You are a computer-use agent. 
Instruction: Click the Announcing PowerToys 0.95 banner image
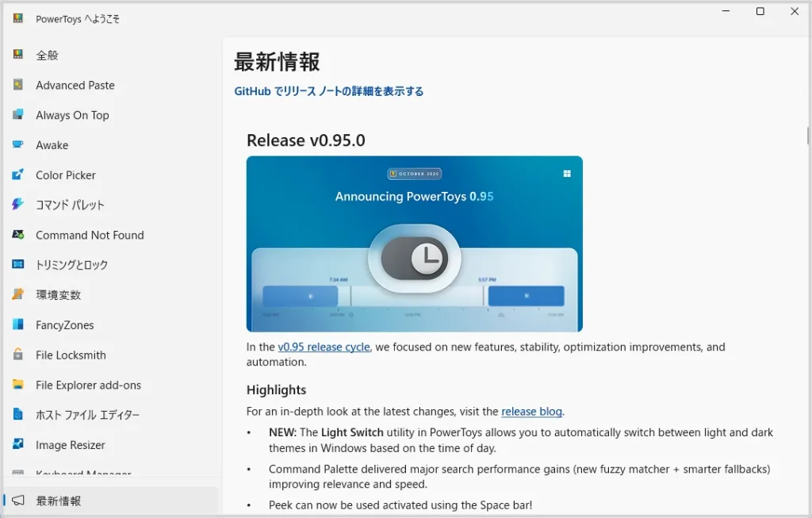click(414, 244)
